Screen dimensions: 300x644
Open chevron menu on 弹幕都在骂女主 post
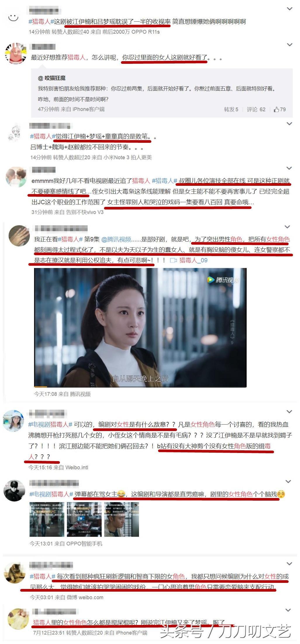(x=288, y=481)
